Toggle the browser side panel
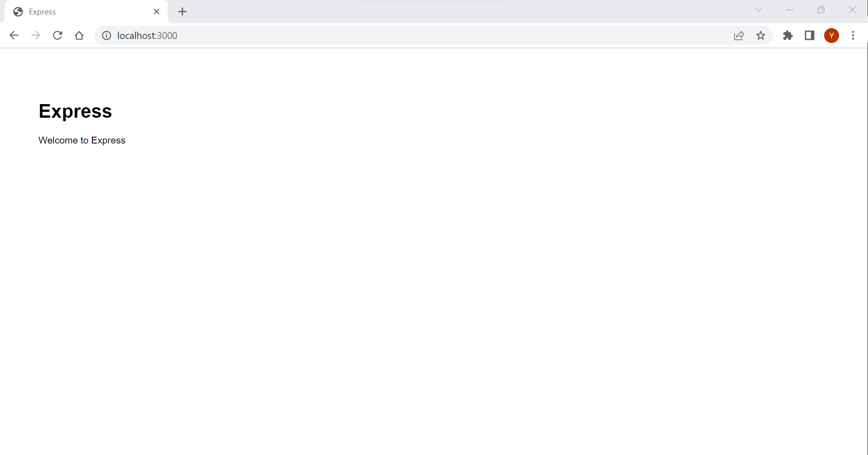This screenshot has height=455, width=868. (x=810, y=35)
